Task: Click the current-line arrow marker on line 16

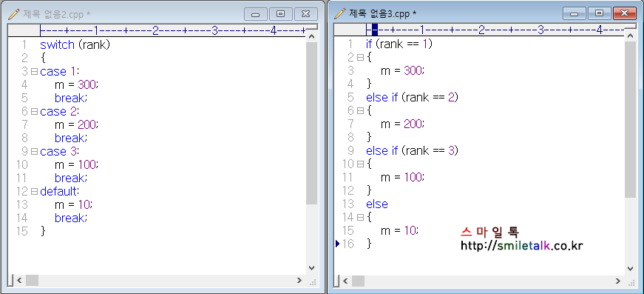Action: [x=338, y=244]
